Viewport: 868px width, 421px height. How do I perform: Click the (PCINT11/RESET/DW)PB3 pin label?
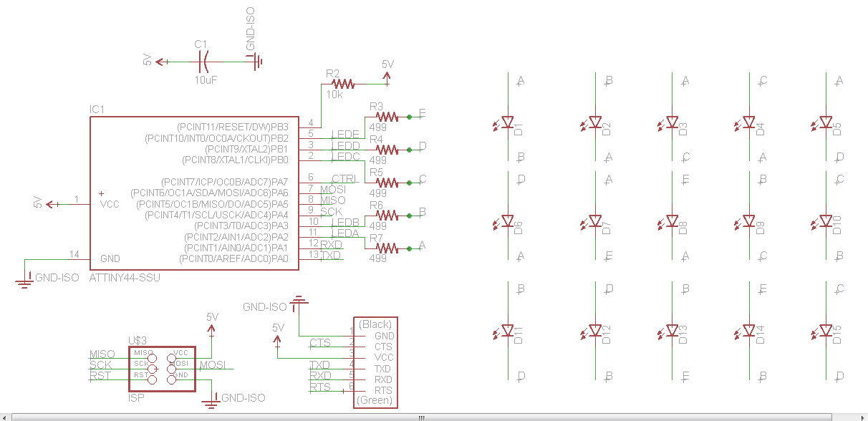click(x=232, y=127)
